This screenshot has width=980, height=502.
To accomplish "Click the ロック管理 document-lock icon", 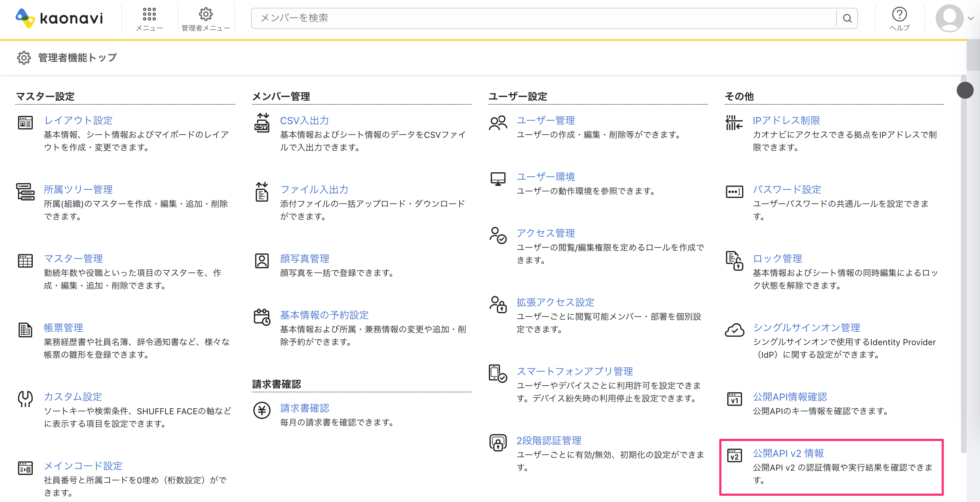I will pyautogui.click(x=734, y=261).
